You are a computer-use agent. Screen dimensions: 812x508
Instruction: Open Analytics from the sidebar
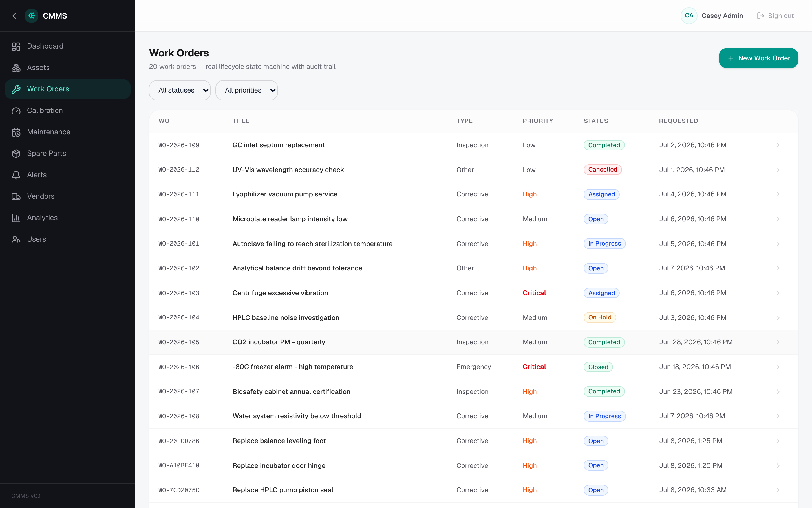pos(67,218)
